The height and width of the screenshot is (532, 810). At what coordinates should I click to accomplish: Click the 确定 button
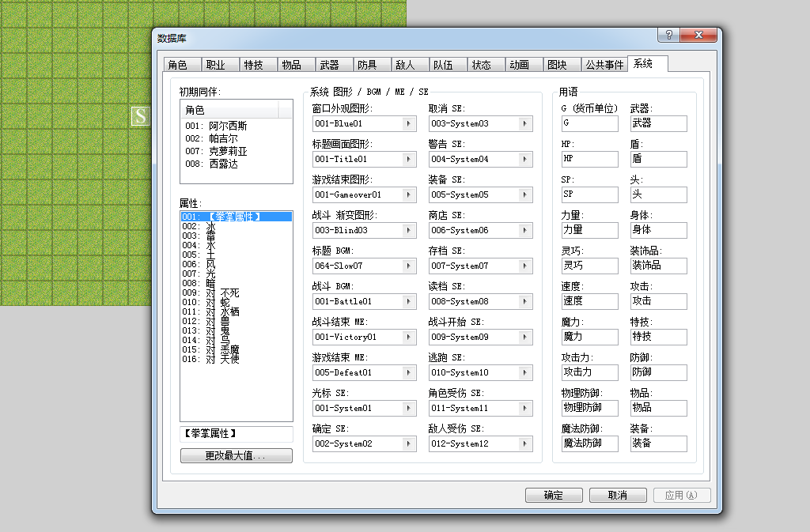(x=554, y=496)
